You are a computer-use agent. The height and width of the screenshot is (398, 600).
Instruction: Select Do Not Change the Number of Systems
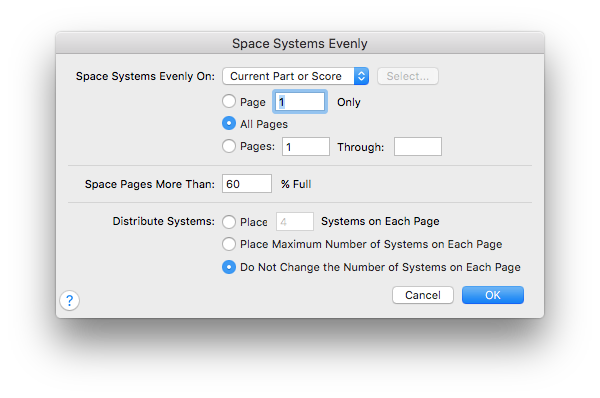point(229,267)
